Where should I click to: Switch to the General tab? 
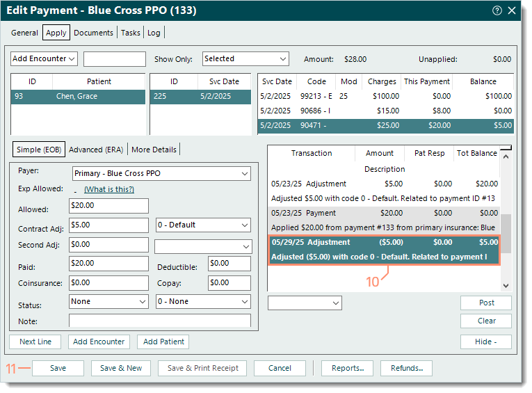pyautogui.click(x=24, y=33)
